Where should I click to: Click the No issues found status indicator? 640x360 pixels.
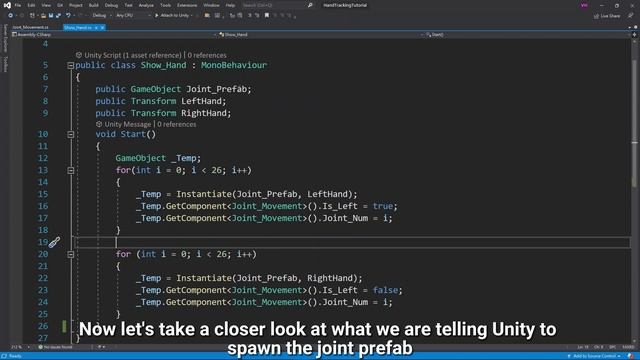click(56, 347)
